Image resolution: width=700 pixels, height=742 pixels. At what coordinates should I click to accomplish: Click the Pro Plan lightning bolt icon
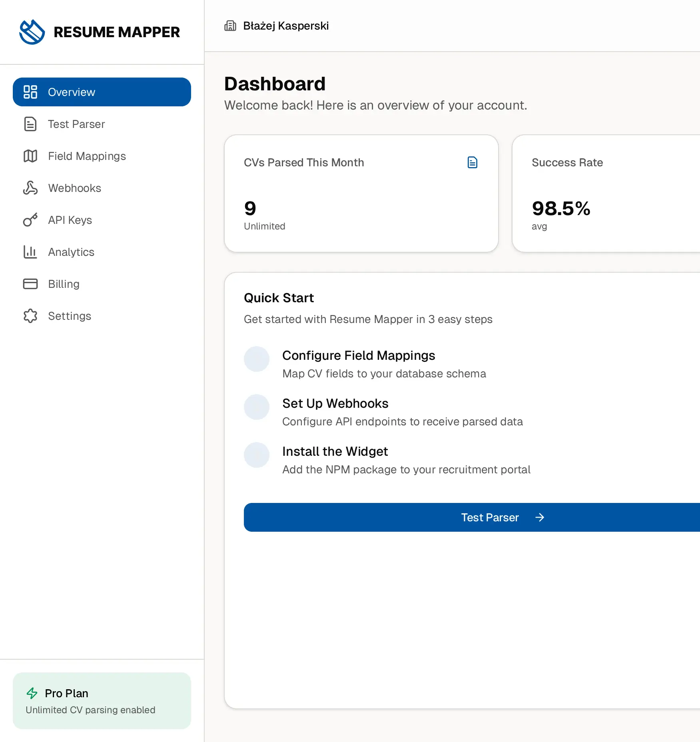pos(32,693)
